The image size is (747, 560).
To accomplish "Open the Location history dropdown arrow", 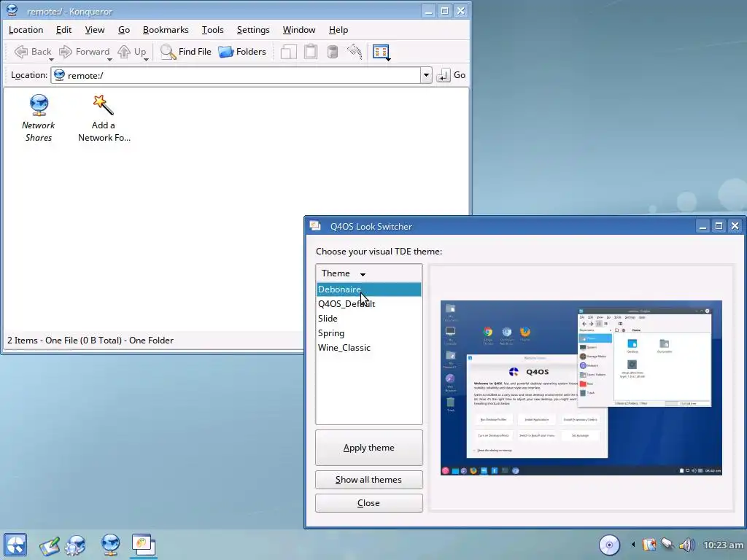I will click(426, 75).
